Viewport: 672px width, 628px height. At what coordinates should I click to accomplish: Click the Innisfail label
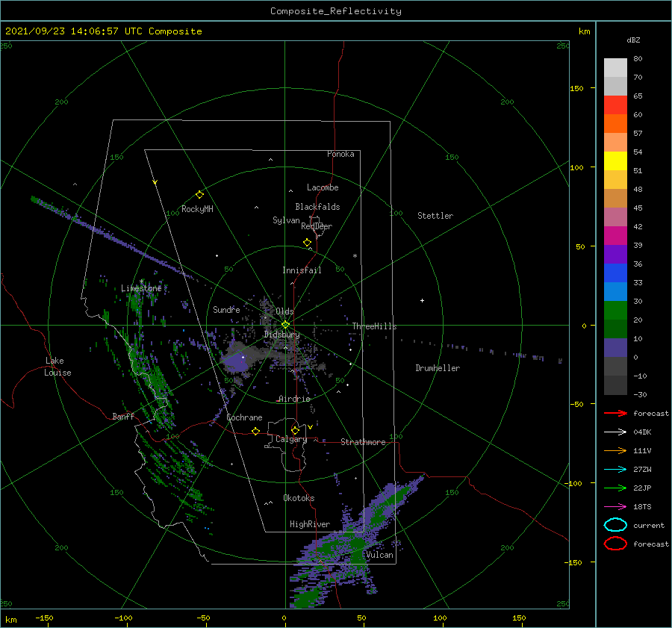click(302, 270)
